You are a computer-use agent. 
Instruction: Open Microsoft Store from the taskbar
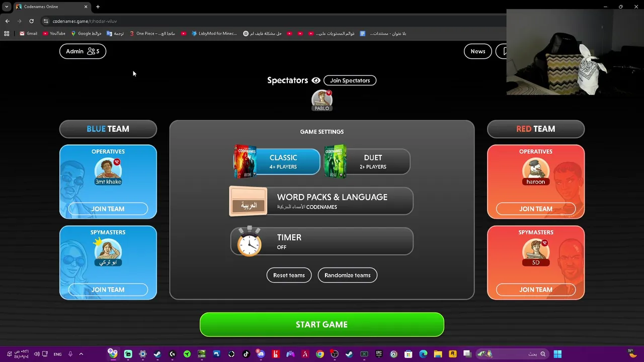coord(408,354)
